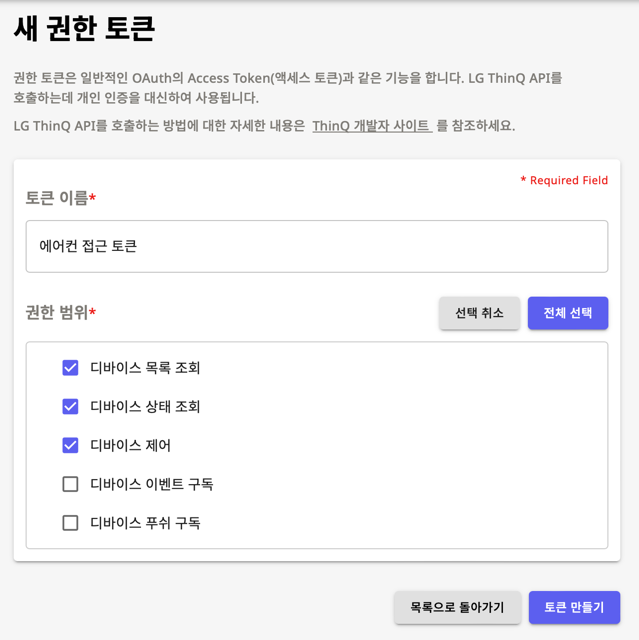The height and width of the screenshot is (640, 639).
Task: Click the red Required Field note
Action: click(564, 180)
